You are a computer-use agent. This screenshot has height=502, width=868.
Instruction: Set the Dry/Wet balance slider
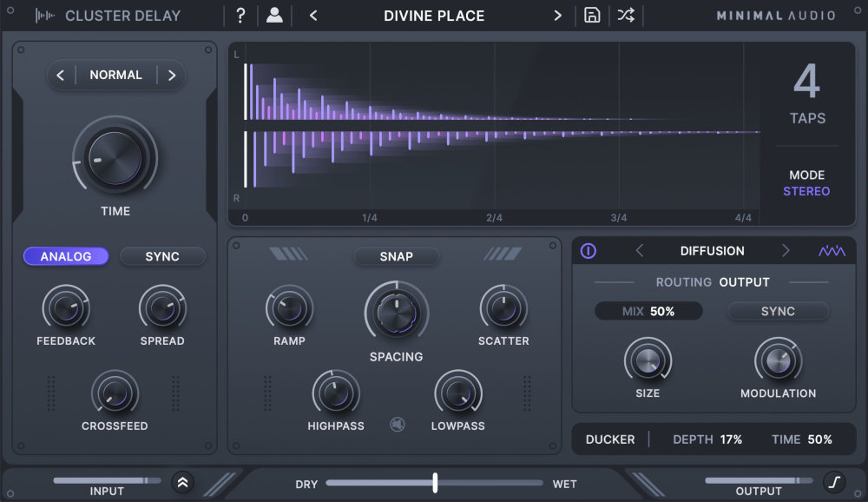coord(434,484)
